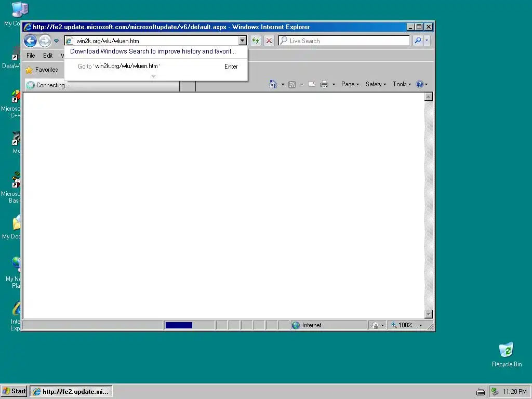Click the Protected Mode lock icon in status bar
Image resolution: width=532 pixels, height=399 pixels.
click(x=375, y=325)
